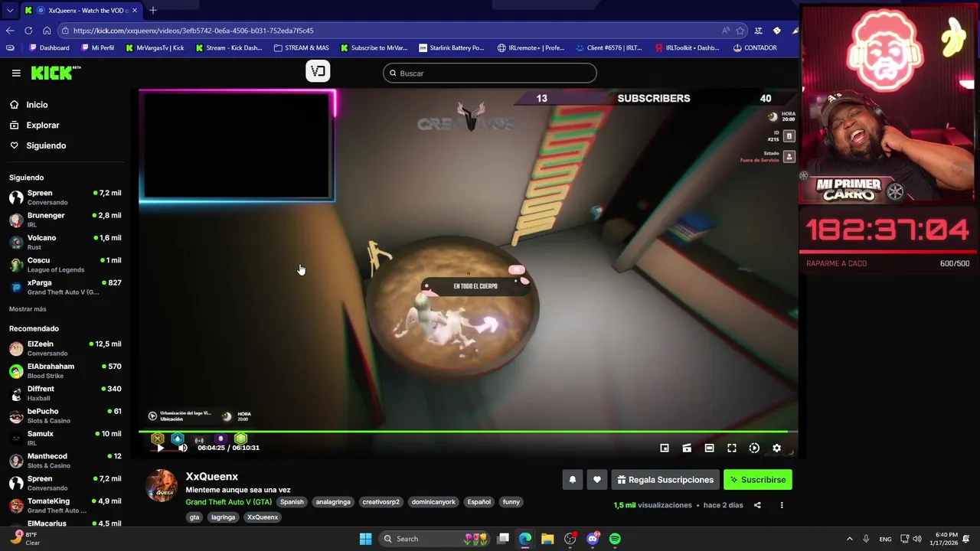
Task: Open the center VD logo icon
Action: point(318,71)
